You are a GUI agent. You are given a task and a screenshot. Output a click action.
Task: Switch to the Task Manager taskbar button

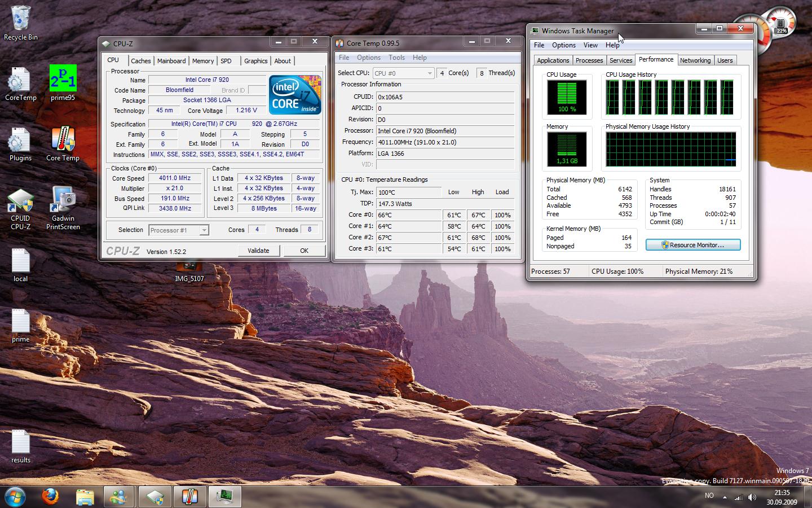pos(225,497)
